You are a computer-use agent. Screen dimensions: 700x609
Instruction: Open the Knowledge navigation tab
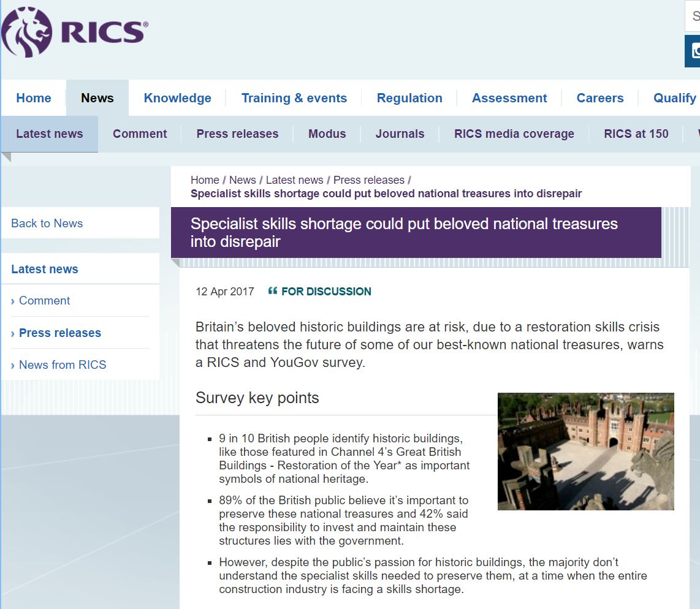click(177, 97)
